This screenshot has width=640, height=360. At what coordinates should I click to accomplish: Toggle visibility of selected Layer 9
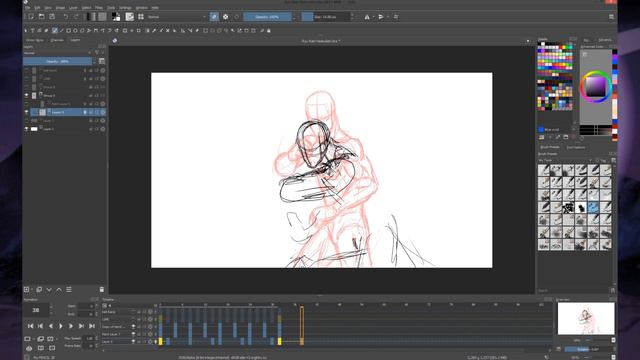pos(27,112)
